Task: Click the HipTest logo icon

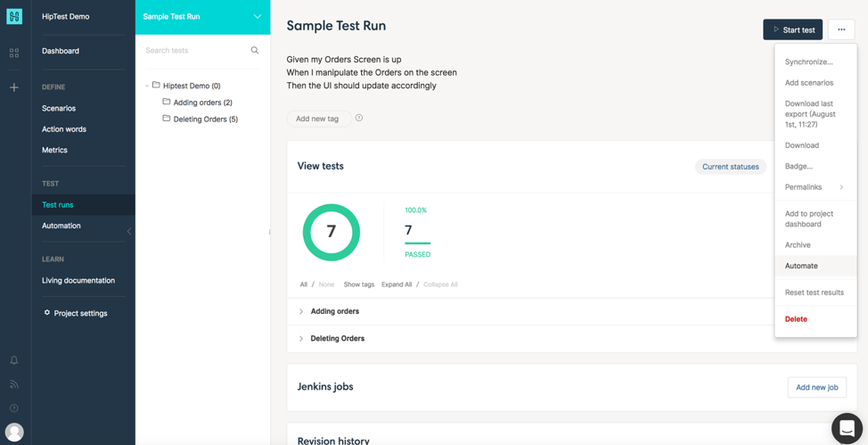Action: (14, 17)
